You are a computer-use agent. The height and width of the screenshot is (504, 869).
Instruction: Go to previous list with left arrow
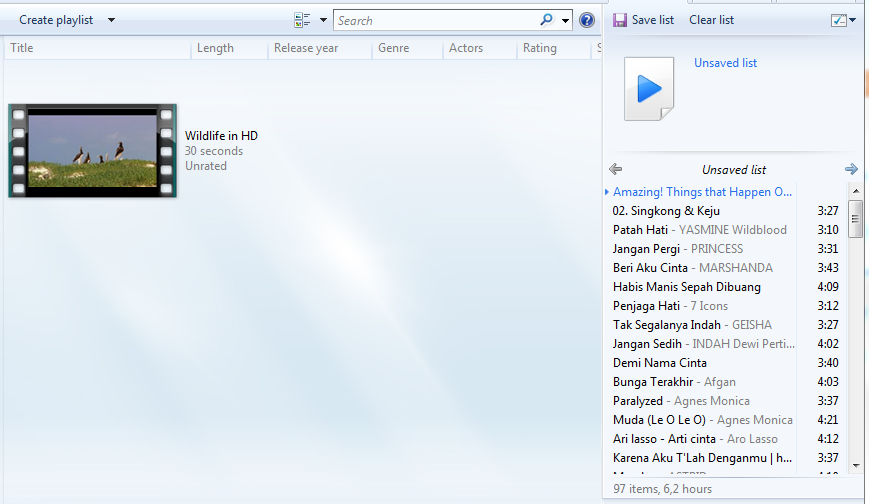[x=615, y=169]
